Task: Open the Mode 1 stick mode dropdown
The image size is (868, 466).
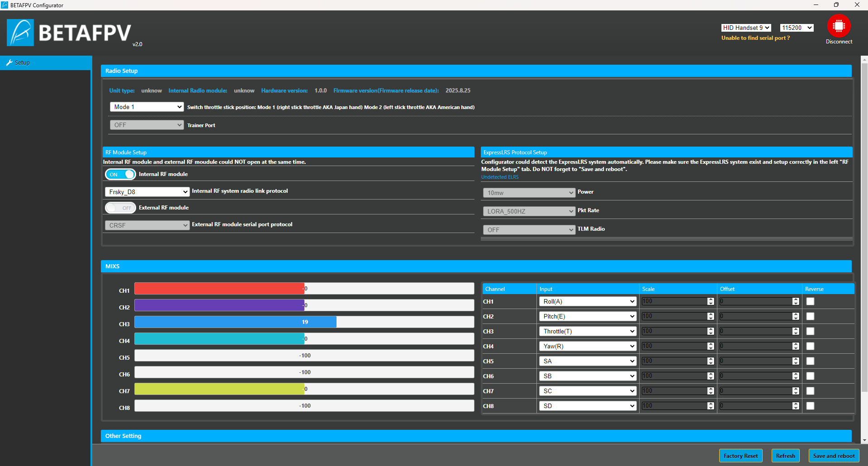Action: (x=147, y=107)
